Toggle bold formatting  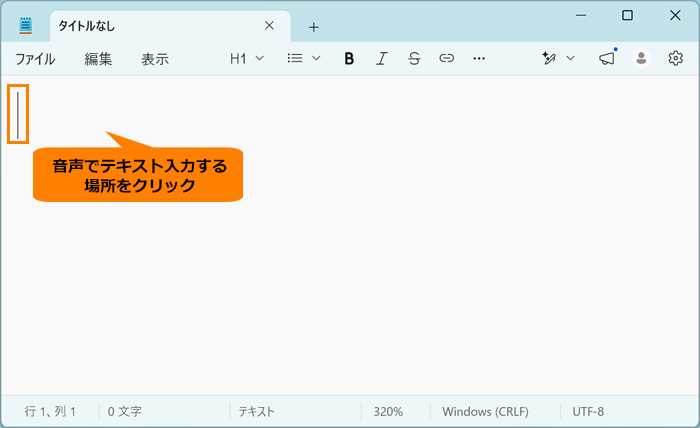pyautogui.click(x=349, y=58)
